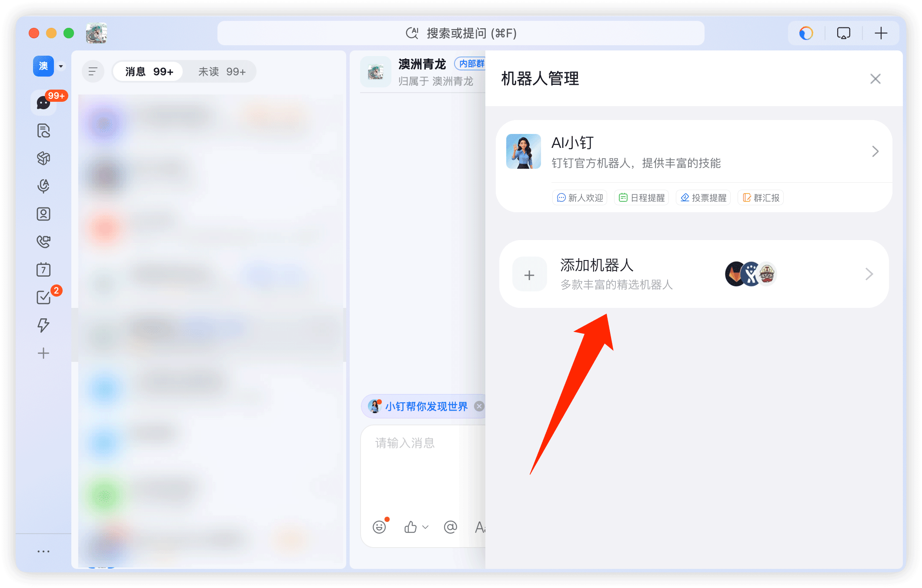Expand the 添加机器人 card chevron
Image resolution: width=922 pixels, height=588 pixels.
869,274
